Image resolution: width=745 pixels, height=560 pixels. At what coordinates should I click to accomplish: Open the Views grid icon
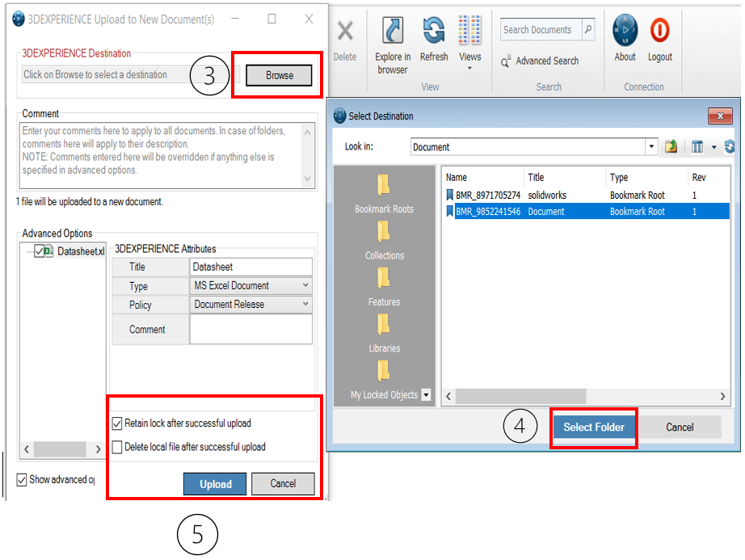tap(469, 31)
